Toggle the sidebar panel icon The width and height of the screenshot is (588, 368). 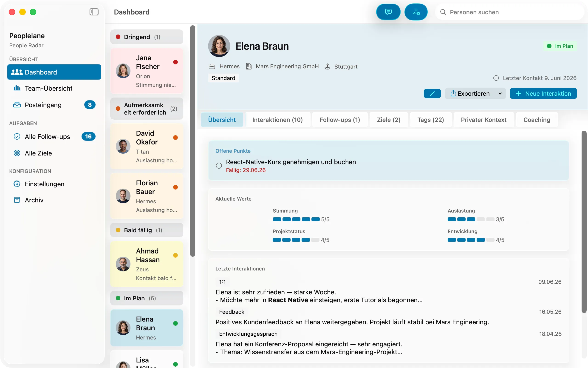pyautogui.click(x=94, y=12)
